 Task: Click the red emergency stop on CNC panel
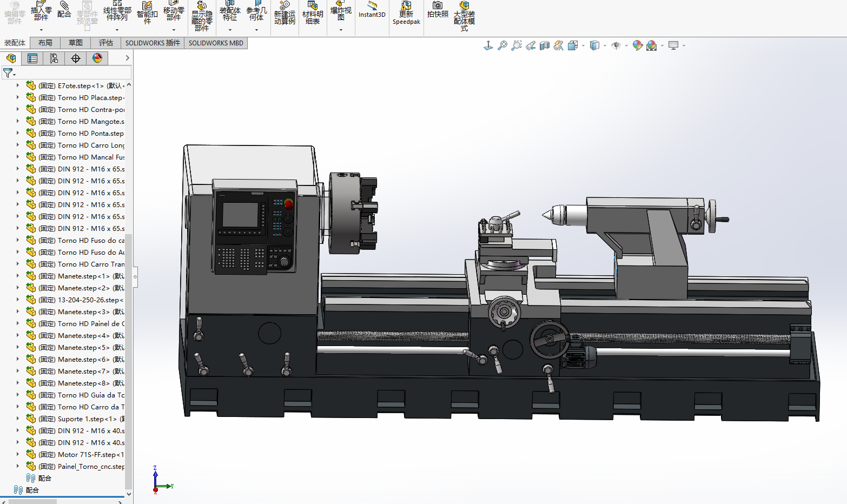coord(289,204)
